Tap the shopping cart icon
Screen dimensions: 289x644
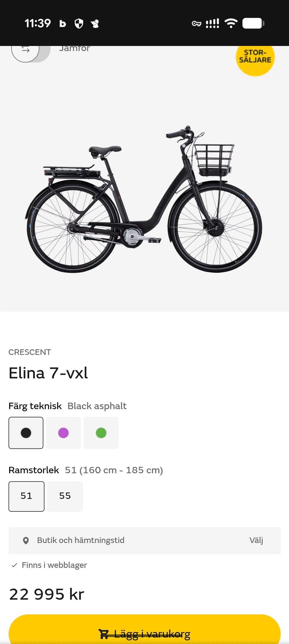104,634
